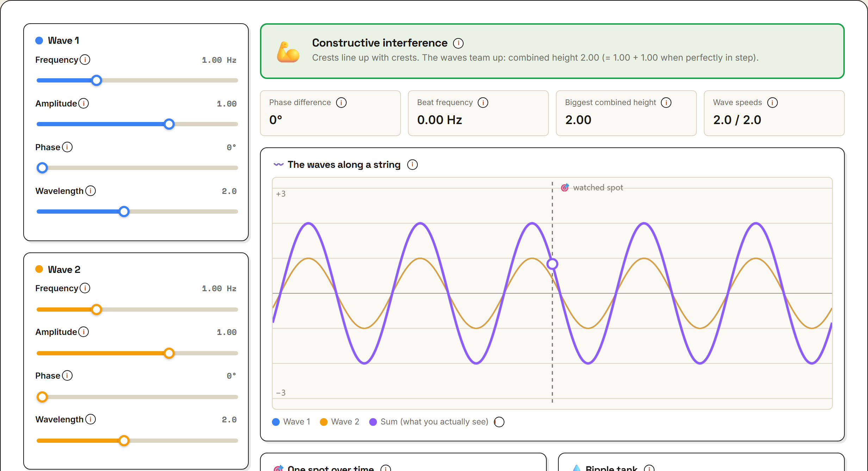Viewport: 868px width, 471px height.
Task: Click the Wave 1 legend entry
Action: [x=291, y=422]
